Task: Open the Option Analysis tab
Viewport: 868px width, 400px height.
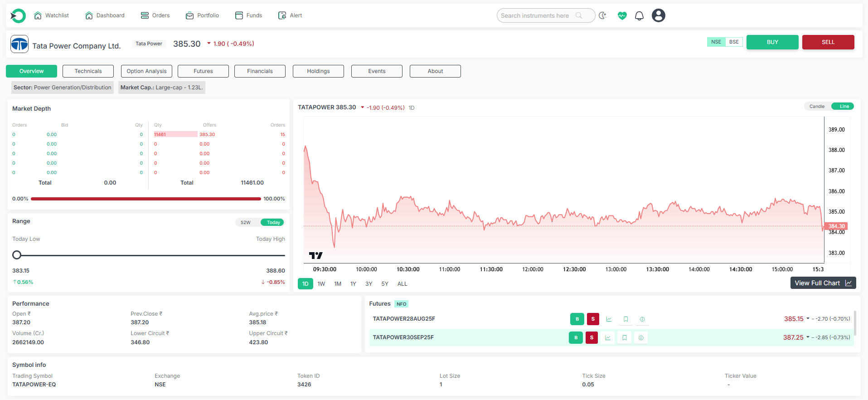Action: pos(146,71)
